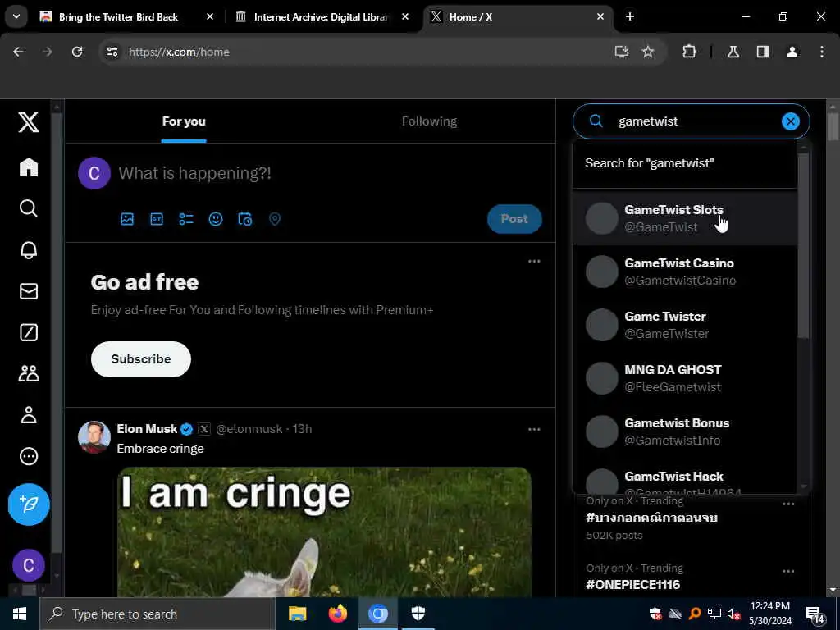Click the Subscribe button
The image size is (840, 630).
click(141, 359)
